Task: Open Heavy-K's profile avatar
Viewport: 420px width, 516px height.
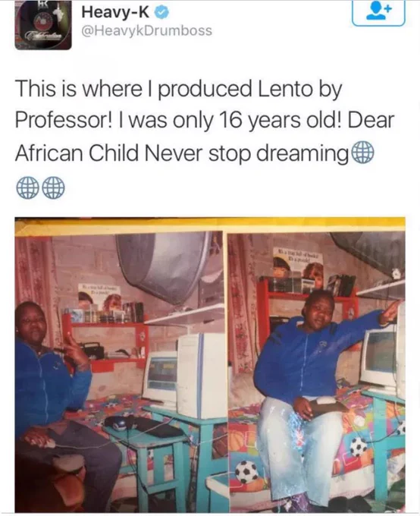Action: pos(43,25)
